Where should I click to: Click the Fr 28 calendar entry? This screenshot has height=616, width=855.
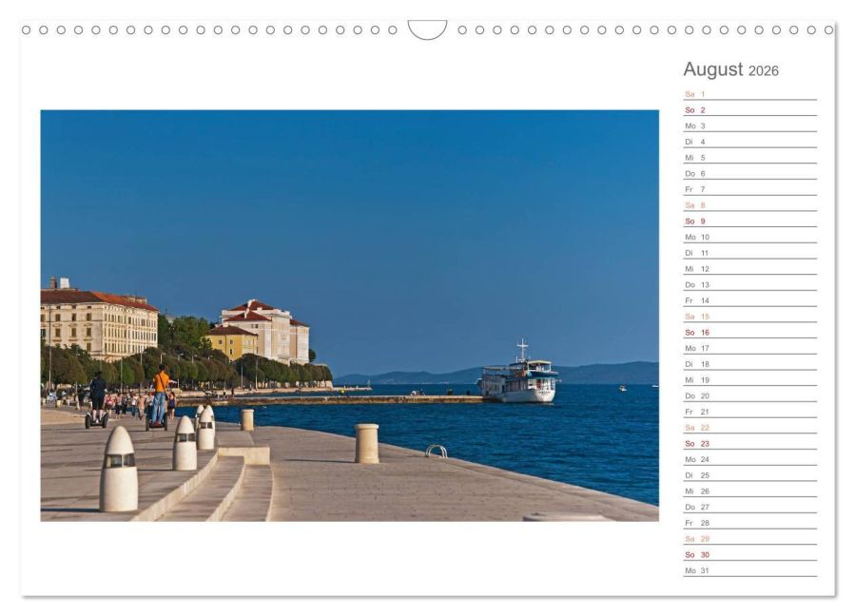point(749,523)
